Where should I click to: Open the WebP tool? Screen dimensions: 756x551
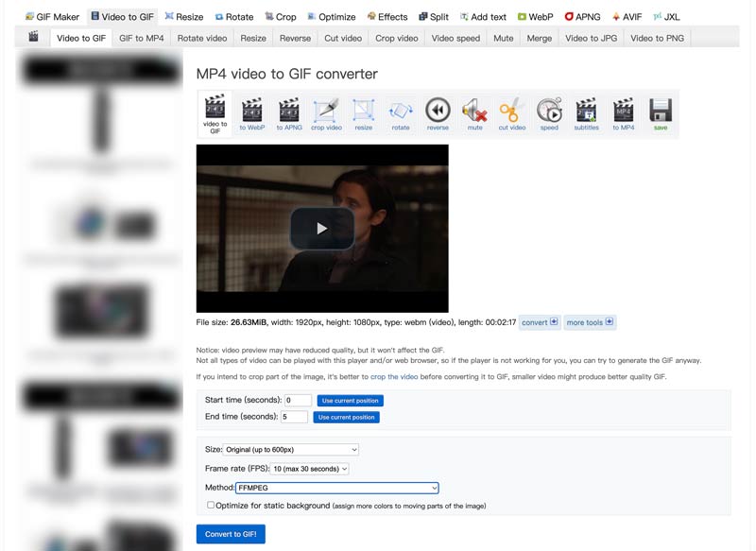[x=535, y=17]
